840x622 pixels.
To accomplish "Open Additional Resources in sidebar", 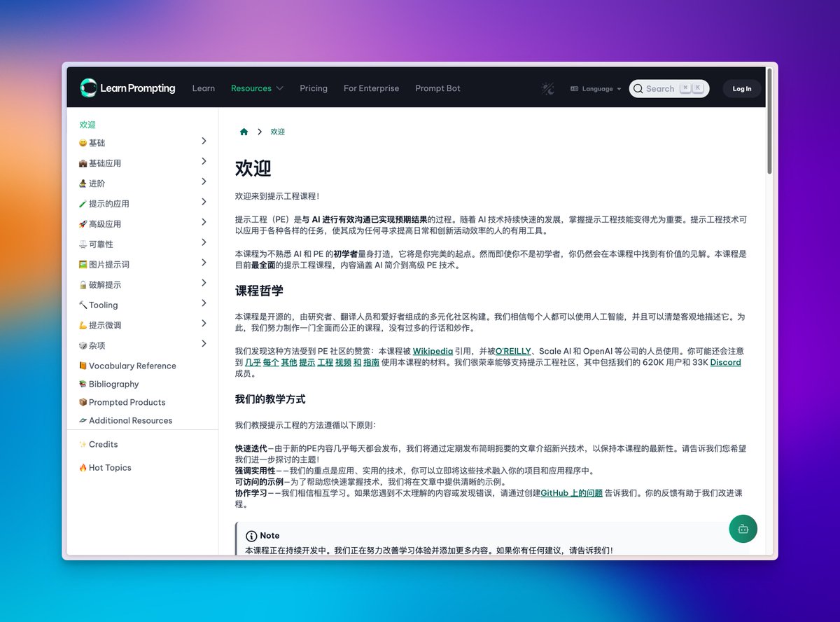I will pyautogui.click(x=125, y=420).
